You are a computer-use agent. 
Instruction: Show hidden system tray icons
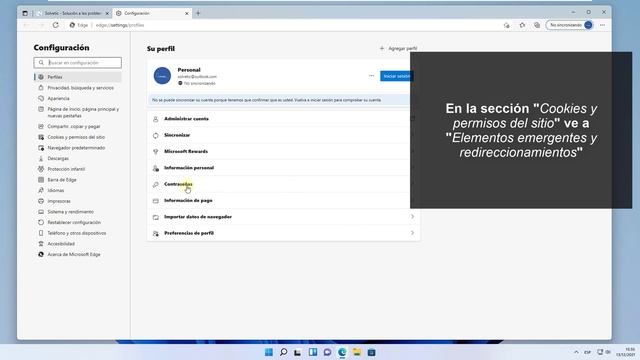(576, 352)
